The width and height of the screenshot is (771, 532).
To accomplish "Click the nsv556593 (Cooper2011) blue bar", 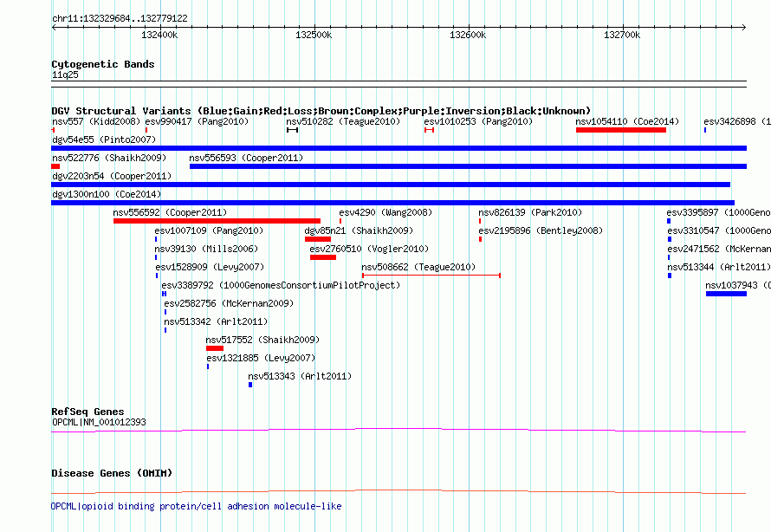I will coord(468,166).
